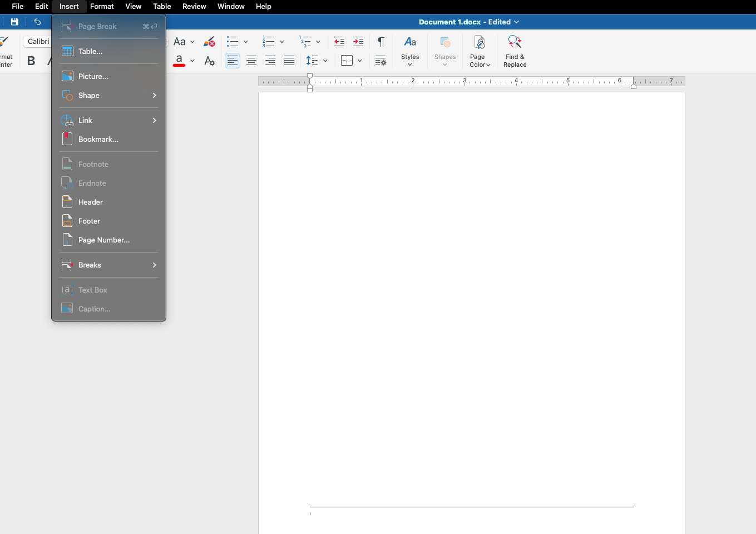Image resolution: width=756 pixels, height=534 pixels.
Task: Open the Find & Replace tool
Action: (x=514, y=50)
